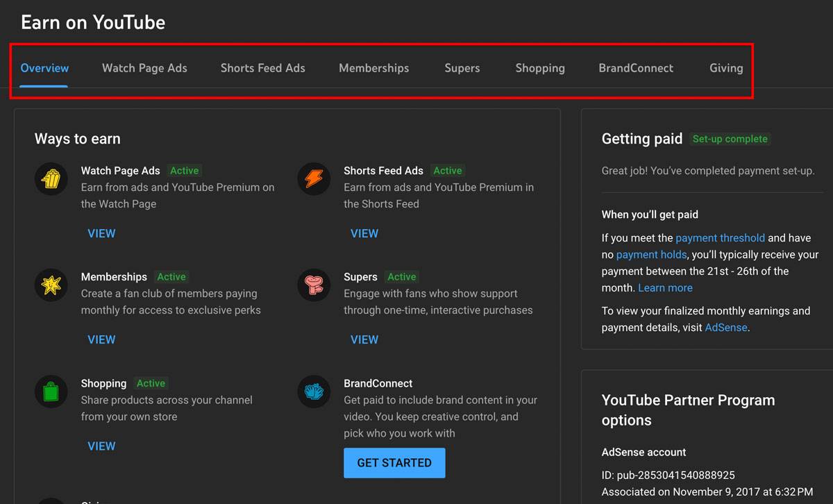This screenshot has height=504, width=833.
Task: Click the 'completed payment set-up' message
Action: click(x=708, y=171)
